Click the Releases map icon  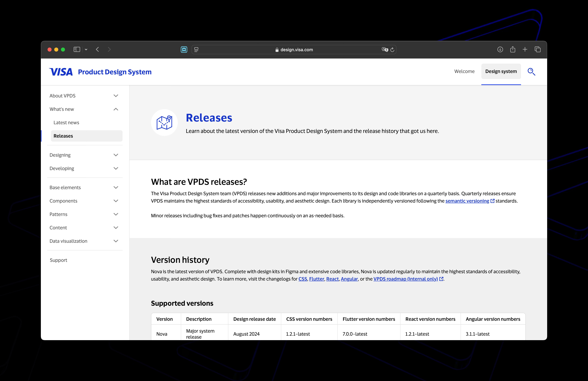[164, 123]
